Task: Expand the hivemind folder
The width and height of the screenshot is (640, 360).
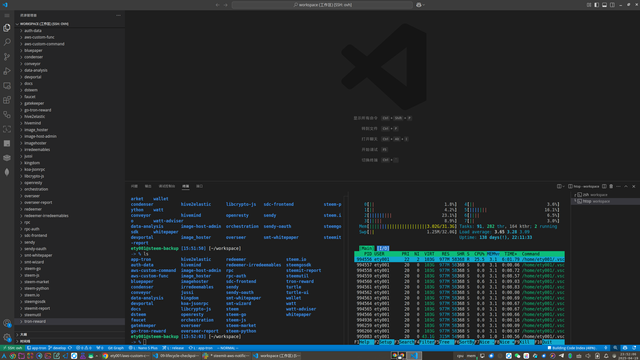Action: (x=70, y=123)
